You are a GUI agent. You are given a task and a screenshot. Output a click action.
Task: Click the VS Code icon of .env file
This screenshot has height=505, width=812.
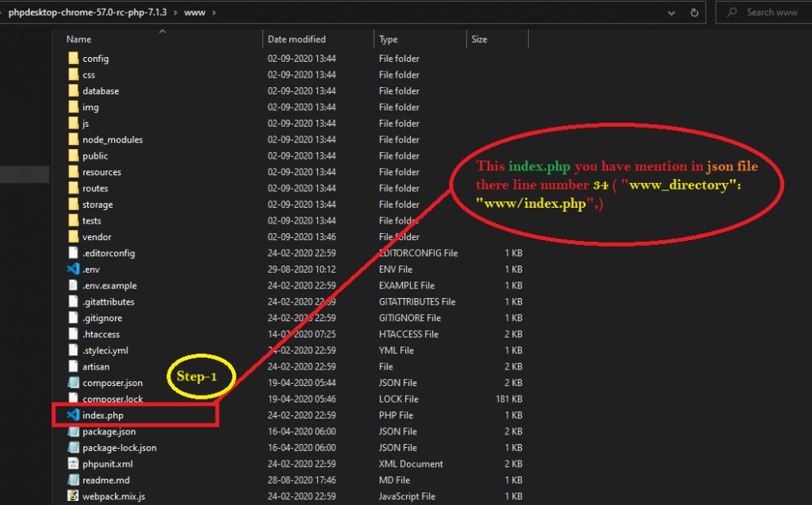tap(73, 270)
